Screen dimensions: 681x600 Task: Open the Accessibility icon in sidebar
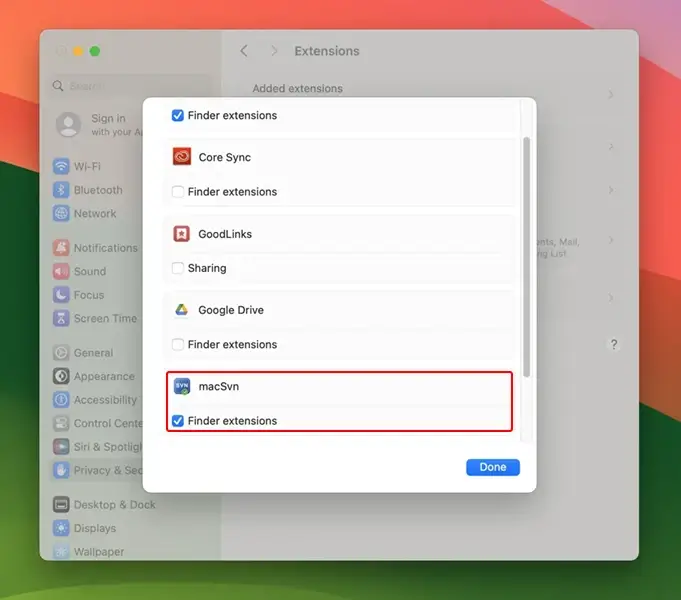coord(61,399)
